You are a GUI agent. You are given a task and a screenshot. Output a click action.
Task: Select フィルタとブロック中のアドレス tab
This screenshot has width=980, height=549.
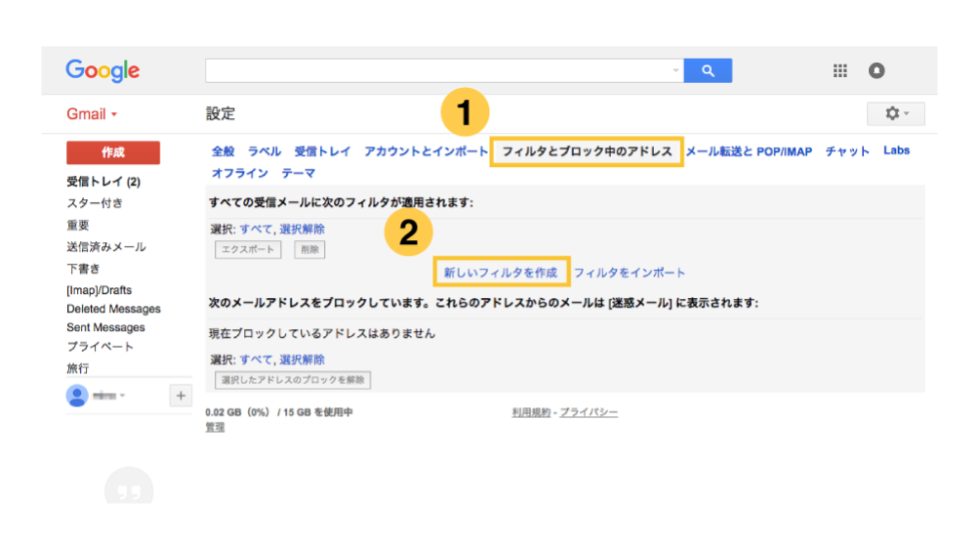(587, 151)
